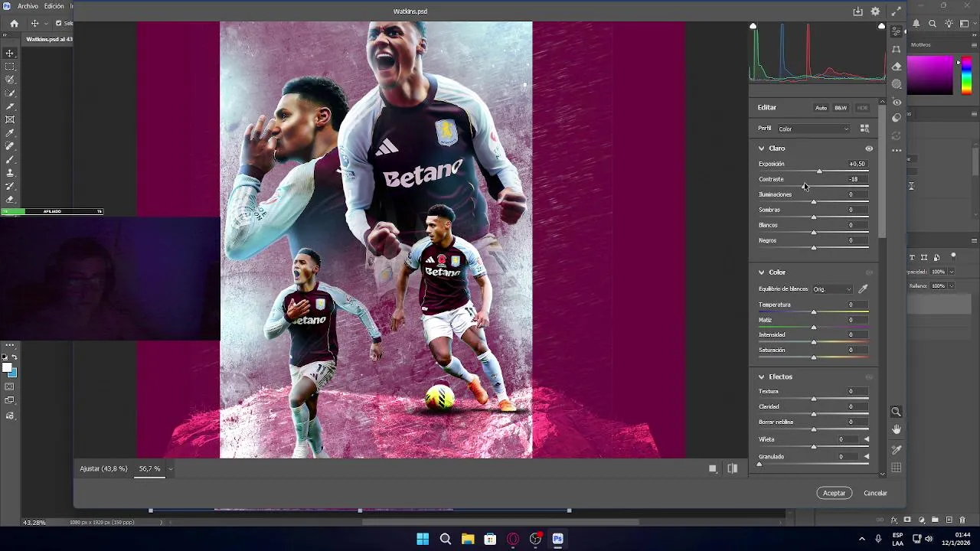Collapse the Efectos section
This screenshot has width=980, height=551.
click(x=762, y=377)
